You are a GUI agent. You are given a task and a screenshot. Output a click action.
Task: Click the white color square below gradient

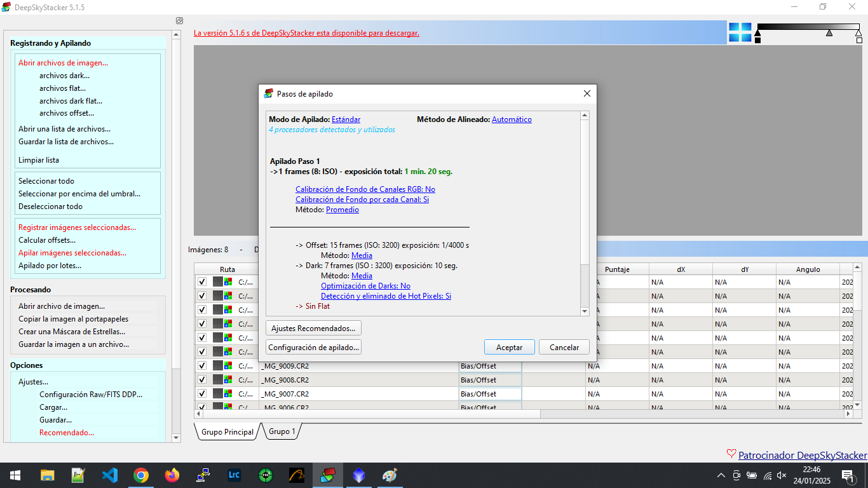coord(859,40)
